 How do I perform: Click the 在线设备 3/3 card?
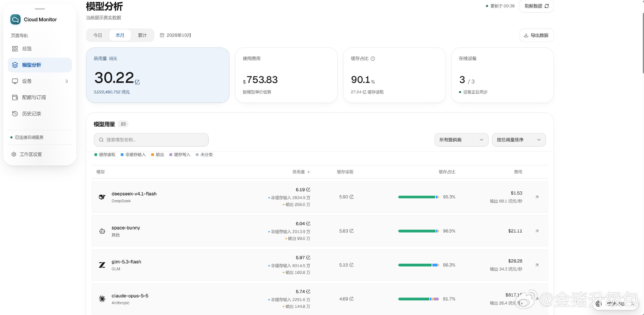coord(502,75)
